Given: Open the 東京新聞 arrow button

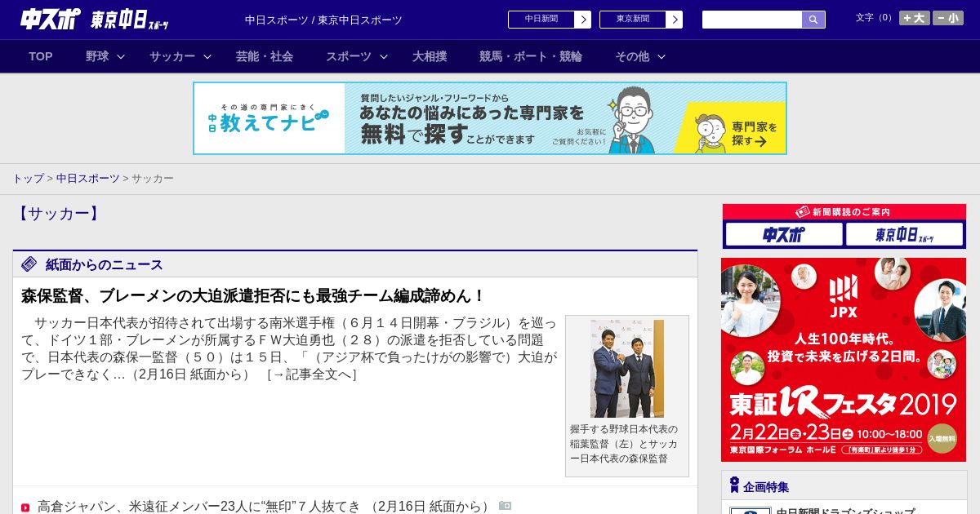Looking at the screenshot, I should 675,20.
